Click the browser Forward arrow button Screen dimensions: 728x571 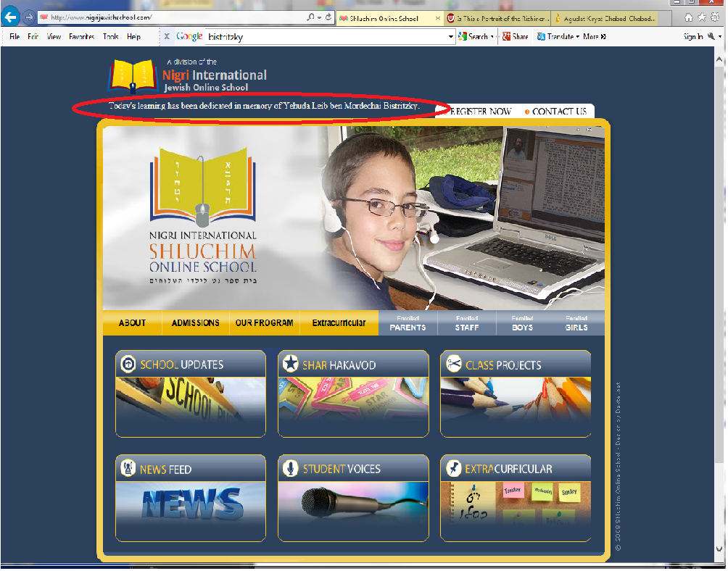click(x=29, y=17)
